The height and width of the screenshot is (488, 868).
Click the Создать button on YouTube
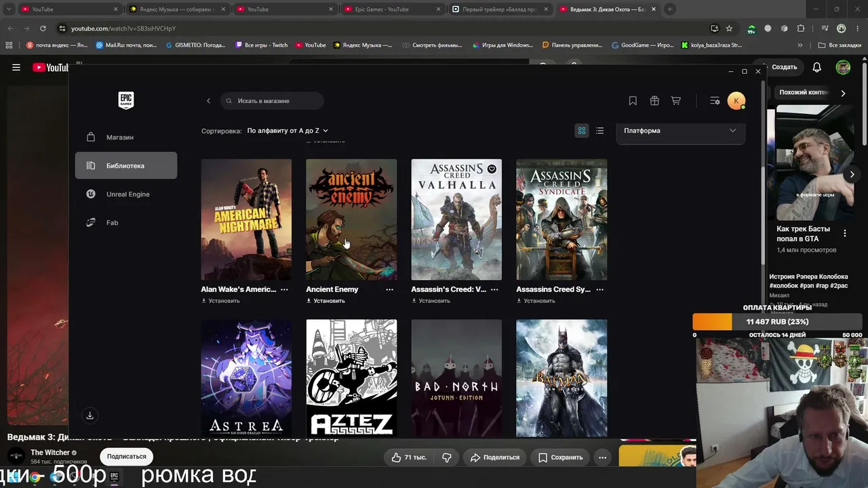coord(781,67)
